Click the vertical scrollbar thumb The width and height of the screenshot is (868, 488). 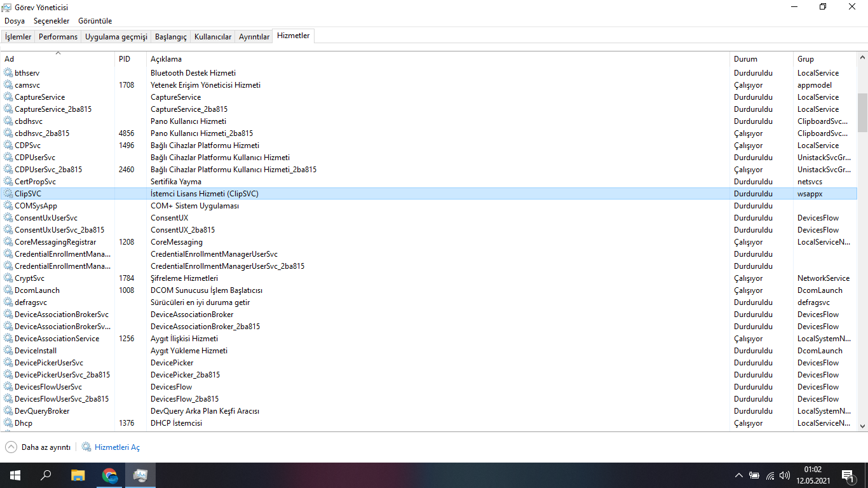pyautogui.click(x=862, y=112)
